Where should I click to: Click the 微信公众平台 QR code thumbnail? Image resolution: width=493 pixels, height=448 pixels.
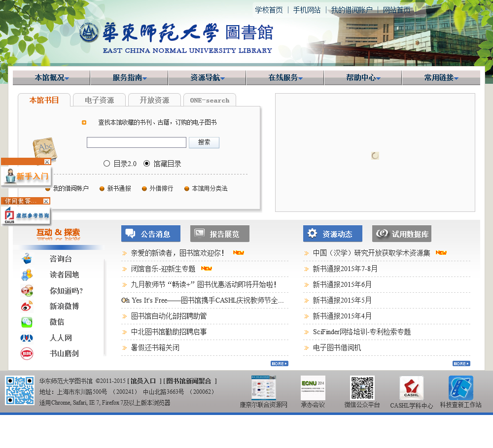362,388
